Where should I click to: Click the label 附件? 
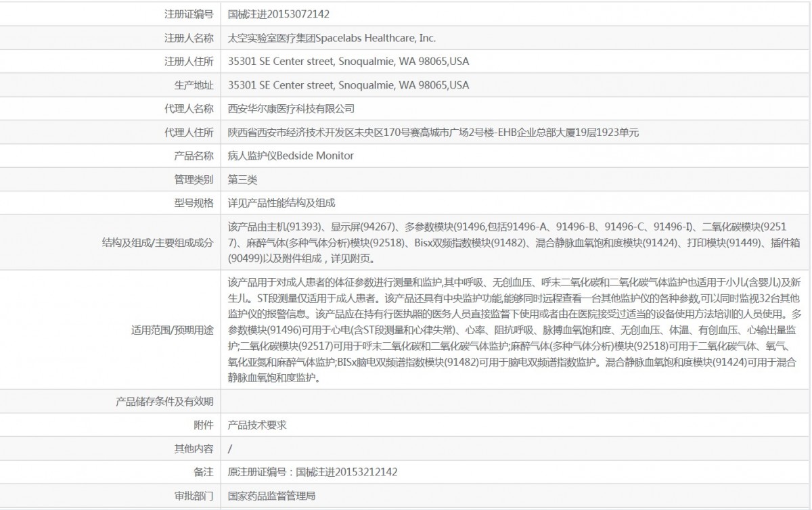coord(204,425)
